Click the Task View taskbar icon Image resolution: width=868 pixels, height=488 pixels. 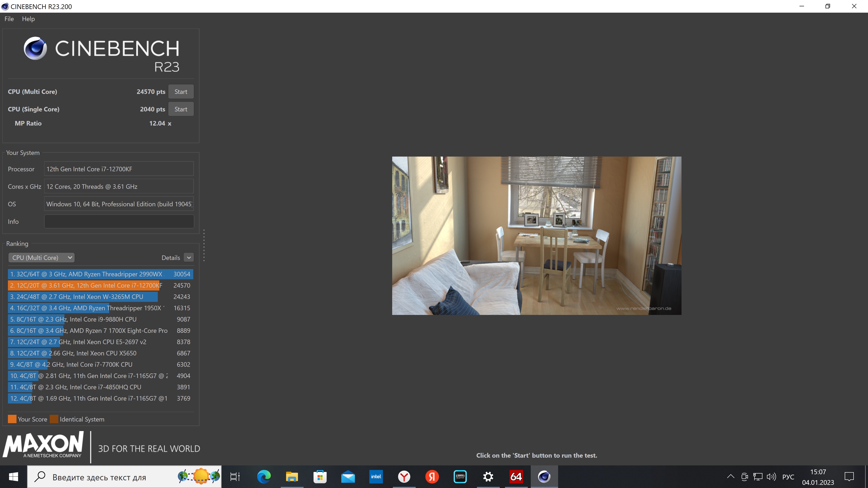(x=235, y=476)
